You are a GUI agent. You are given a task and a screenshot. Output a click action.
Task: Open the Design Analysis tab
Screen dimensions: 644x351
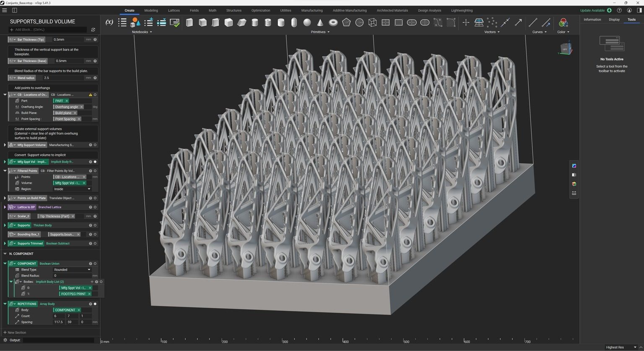[x=429, y=10]
